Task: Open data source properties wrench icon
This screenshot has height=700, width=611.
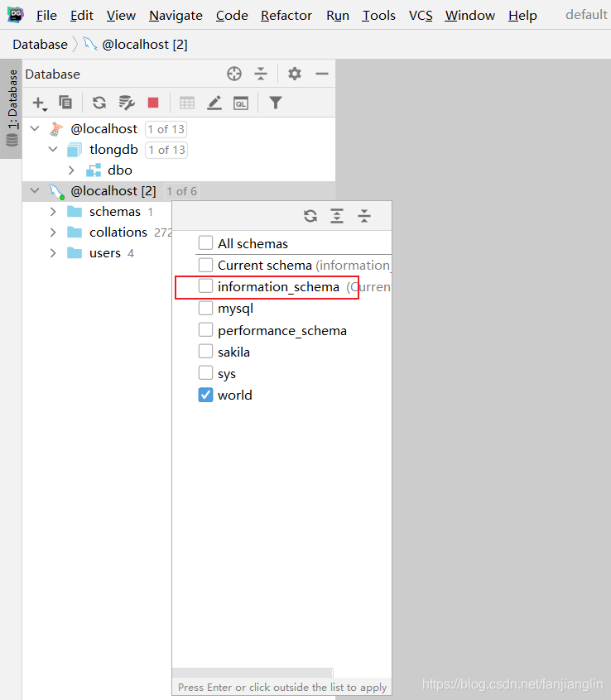Action: point(127,103)
